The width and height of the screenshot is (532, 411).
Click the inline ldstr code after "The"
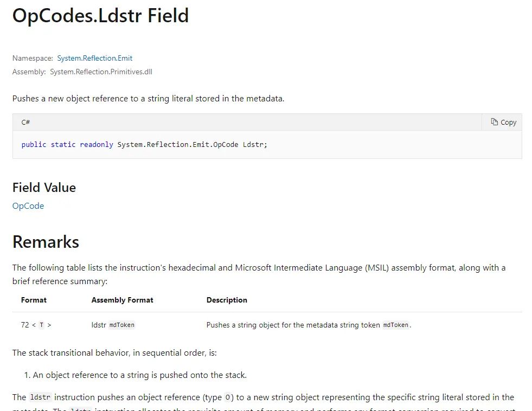click(x=40, y=397)
